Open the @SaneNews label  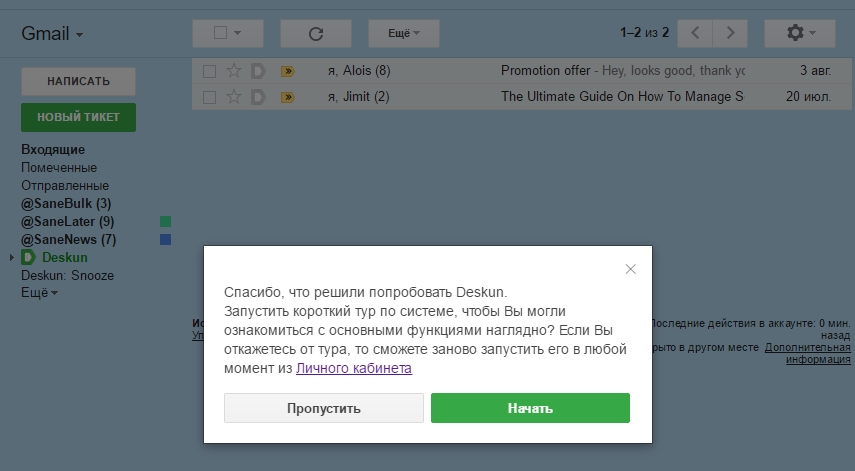point(69,239)
